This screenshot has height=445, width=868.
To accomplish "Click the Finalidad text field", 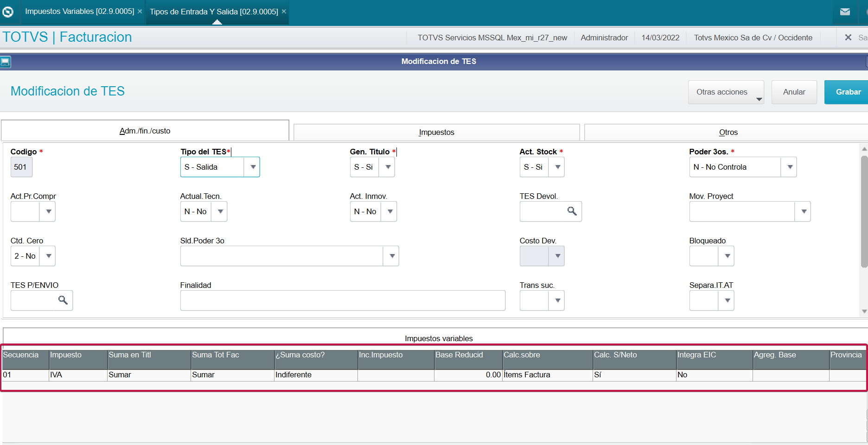I will [x=343, y=300].
